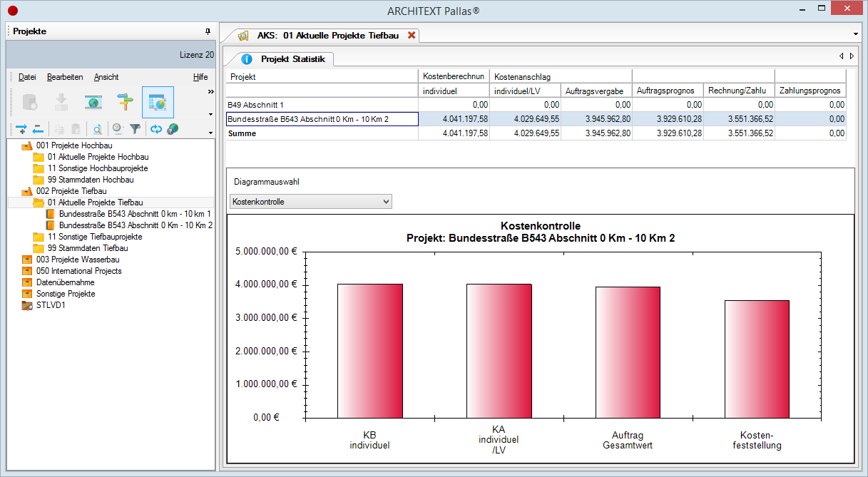Click the Kostenberechnun column header
The height and width of the screenshot is (477, 868).
point(454,76)
